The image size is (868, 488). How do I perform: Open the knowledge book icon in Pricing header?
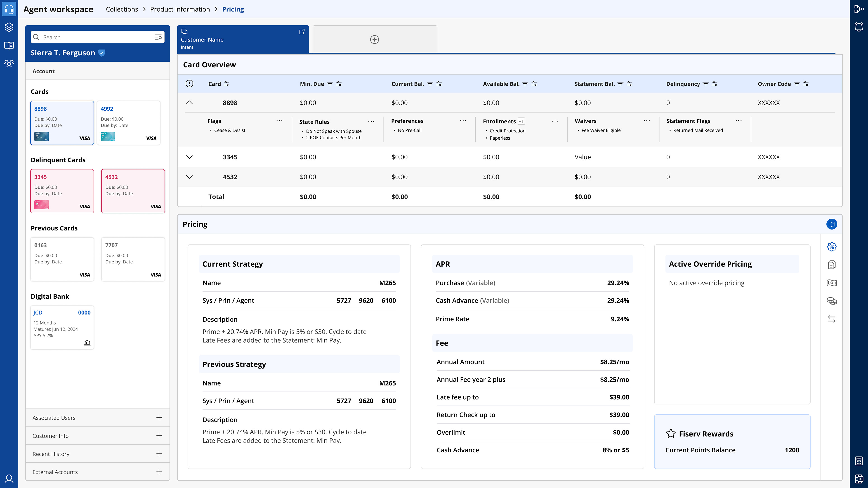(831, 224)
